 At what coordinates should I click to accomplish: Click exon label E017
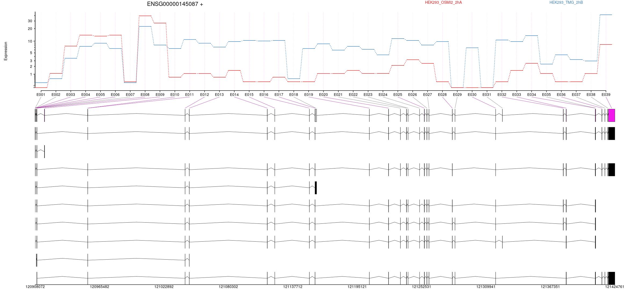(x=279, y=95)
